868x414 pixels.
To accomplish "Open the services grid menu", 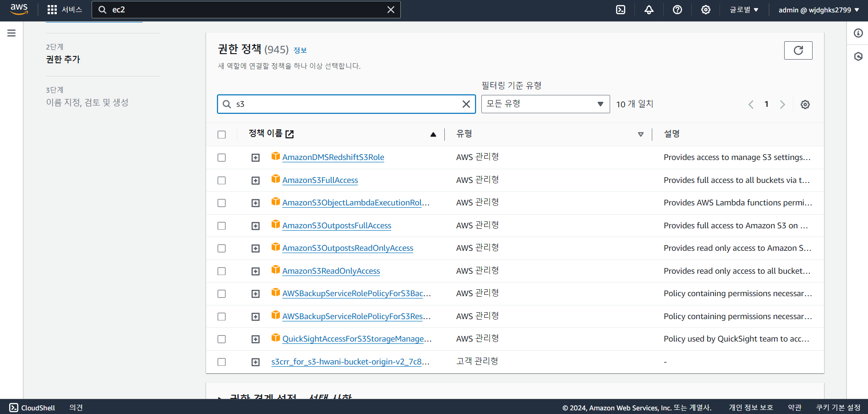I will 52,10.
